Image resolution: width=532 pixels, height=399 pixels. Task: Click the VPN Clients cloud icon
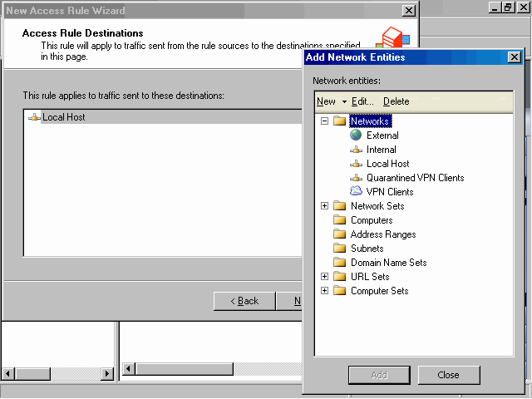(356, 192)
